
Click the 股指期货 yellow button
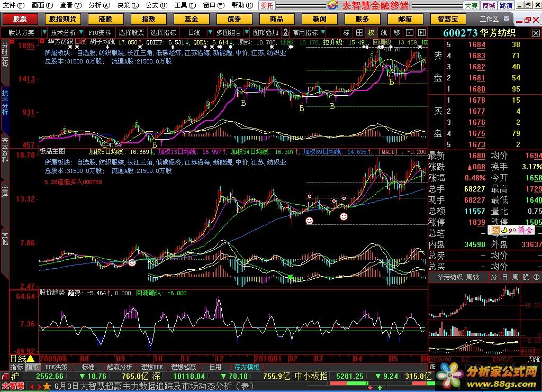click(62, 19)
